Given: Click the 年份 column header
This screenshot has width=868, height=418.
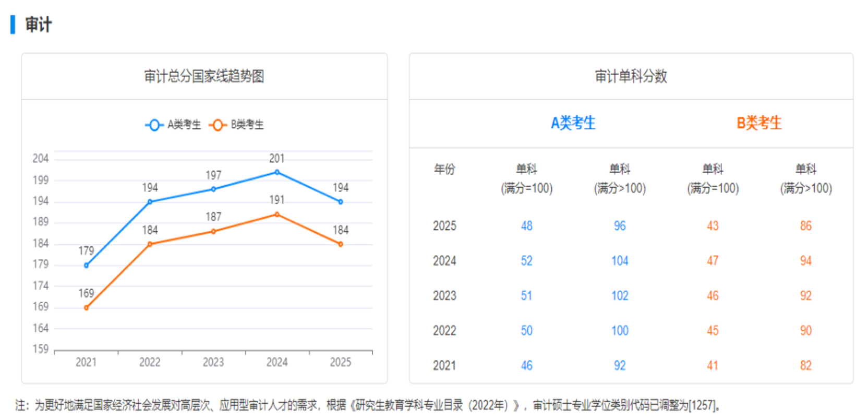Looking at the screenshot, I should 444,169.
